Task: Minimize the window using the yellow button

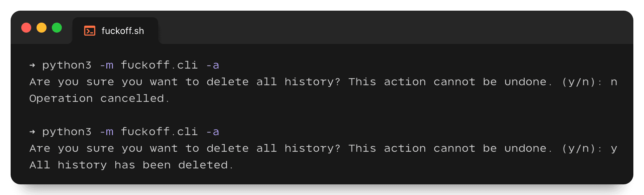Action: [42, 28]
